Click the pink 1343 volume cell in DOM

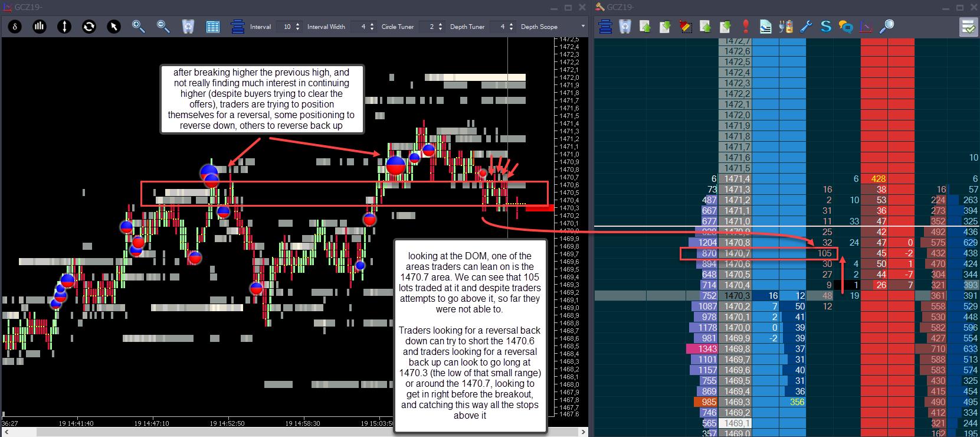702,349
